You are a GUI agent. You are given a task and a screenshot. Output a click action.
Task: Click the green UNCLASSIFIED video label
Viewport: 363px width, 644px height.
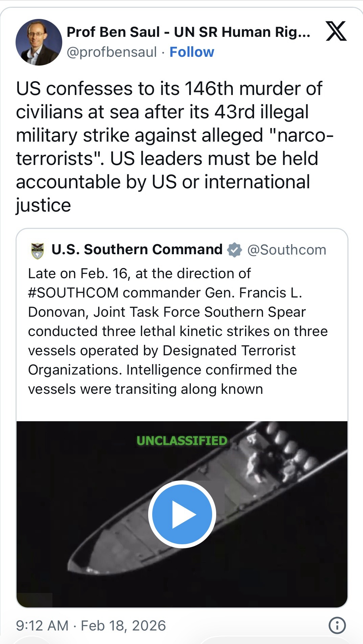[x=182, y=441]
